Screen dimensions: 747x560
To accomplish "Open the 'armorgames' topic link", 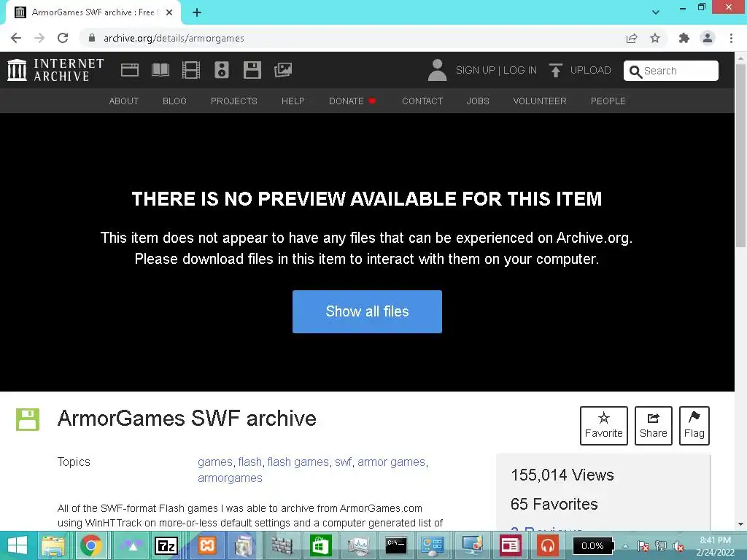I will [x=230, y=478].
